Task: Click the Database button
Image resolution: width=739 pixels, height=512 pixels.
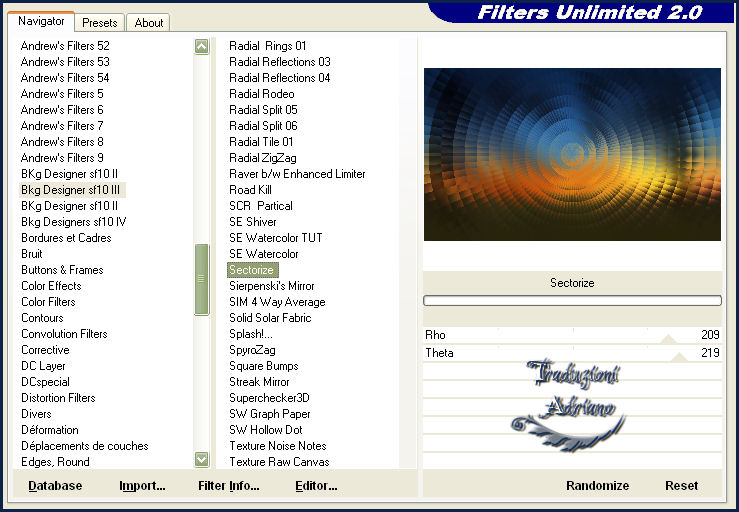Action: click(x=55, y=486)
